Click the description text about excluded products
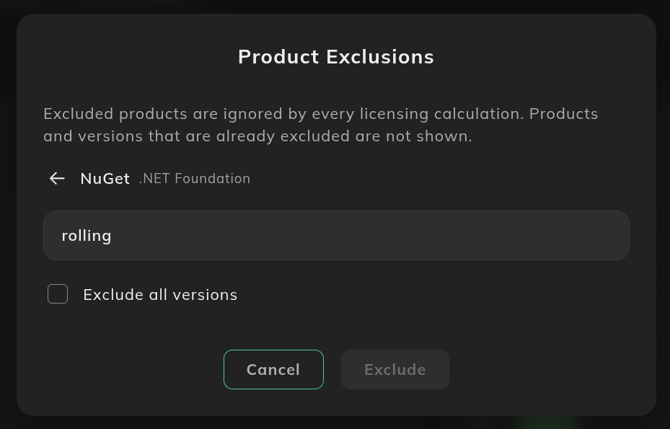This screenshot has width=670, height=429. pyautogui.click(x=320, y=125)
